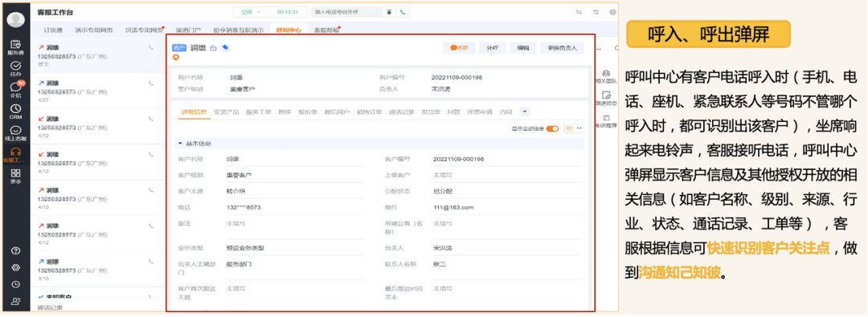Click the 转介绍 customer source value

235,192
